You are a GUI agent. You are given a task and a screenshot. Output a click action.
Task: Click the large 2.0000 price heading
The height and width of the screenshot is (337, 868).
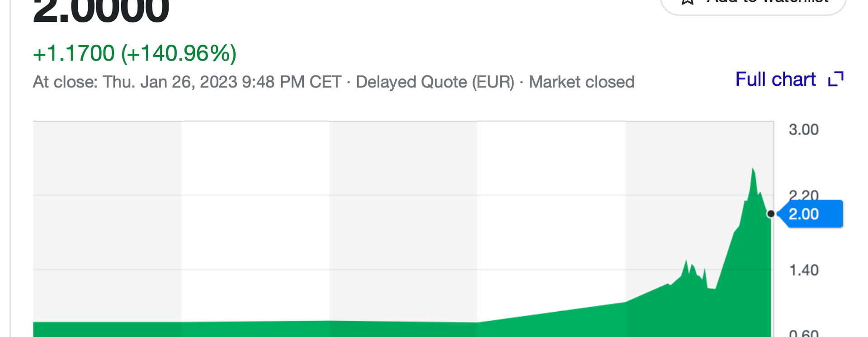tap(101, 10)
